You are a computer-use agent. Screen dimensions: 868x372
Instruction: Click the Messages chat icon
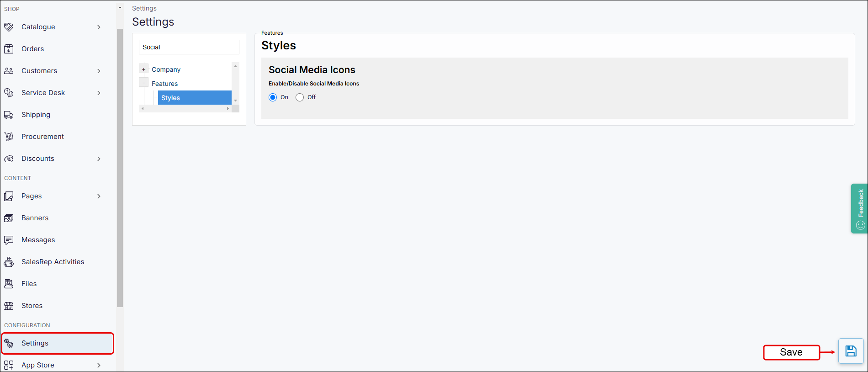(9, 240)
